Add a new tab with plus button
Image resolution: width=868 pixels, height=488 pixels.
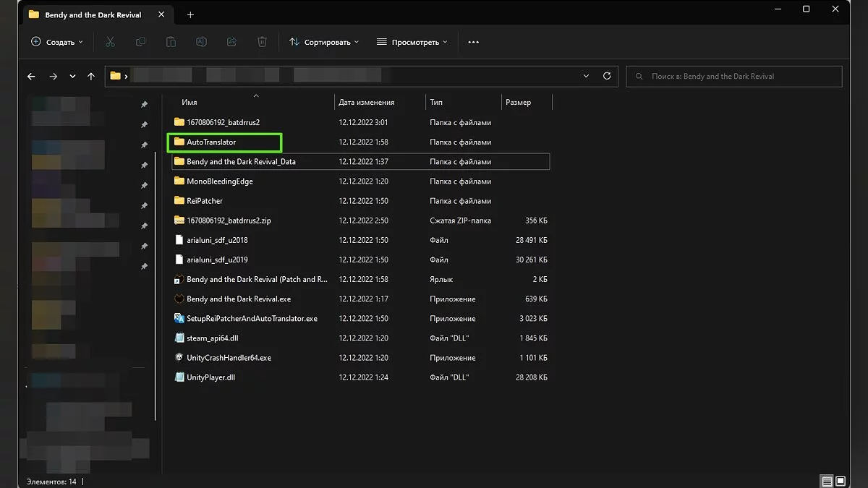click(x=190, y=14)
